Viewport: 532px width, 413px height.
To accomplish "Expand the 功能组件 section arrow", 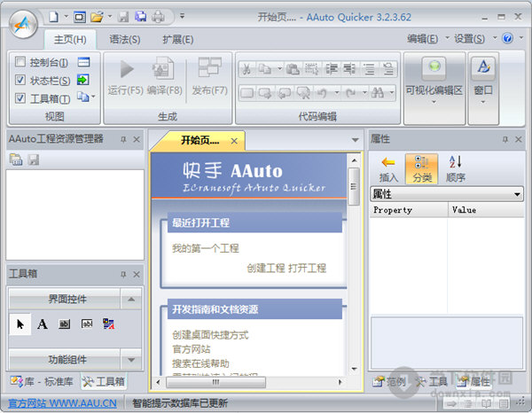I will 131,360.
